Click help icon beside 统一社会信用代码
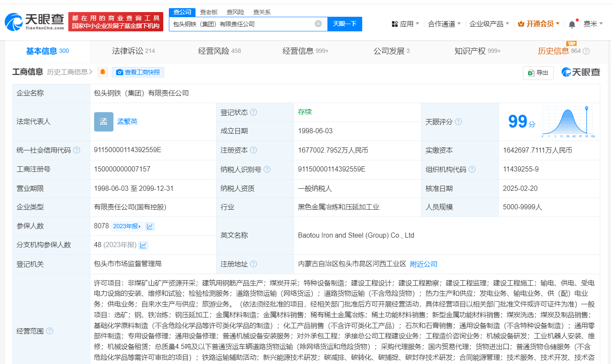Image resolution: width=611 pixels, height=364 pixels. pos(76,150)
